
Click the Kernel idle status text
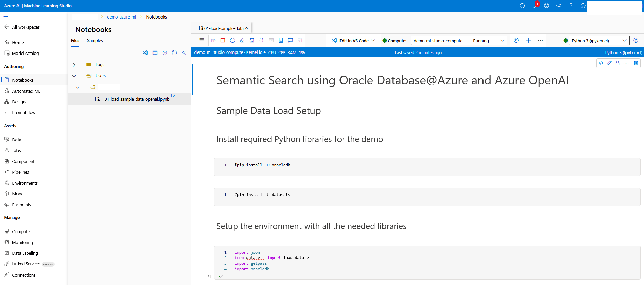pyautogui.click(x=256, y=52)
